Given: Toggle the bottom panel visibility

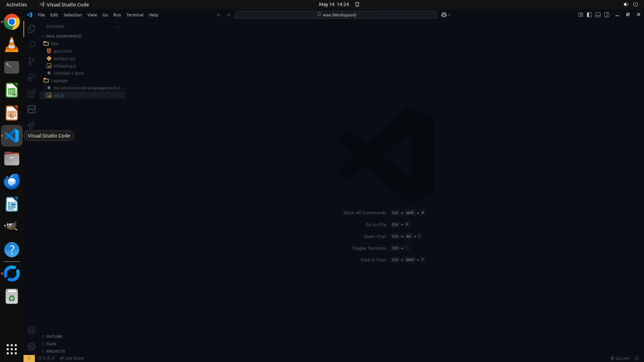Looking at the screenshot, I should coord(598,15).
